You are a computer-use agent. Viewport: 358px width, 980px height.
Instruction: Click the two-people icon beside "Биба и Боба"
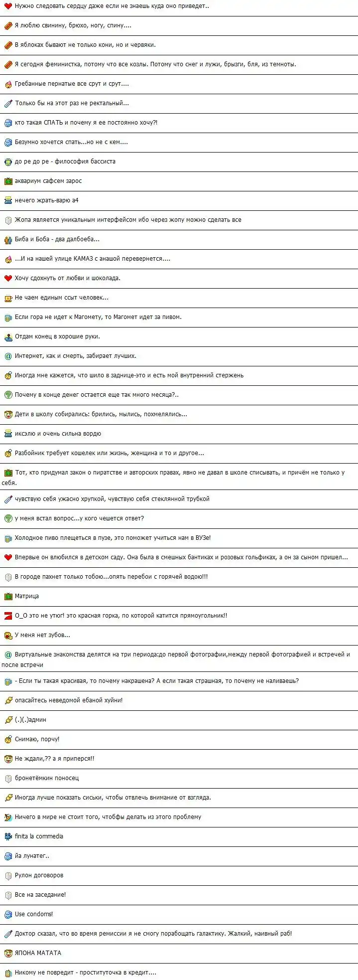click(x=8, y=240)
